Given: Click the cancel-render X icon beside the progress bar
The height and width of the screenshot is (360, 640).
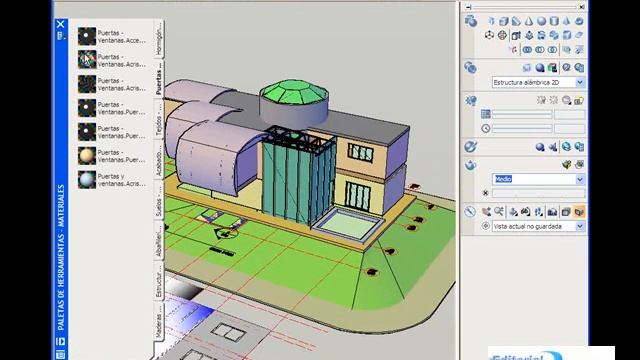Looking at the screenshot, I should tap(486, 193).
